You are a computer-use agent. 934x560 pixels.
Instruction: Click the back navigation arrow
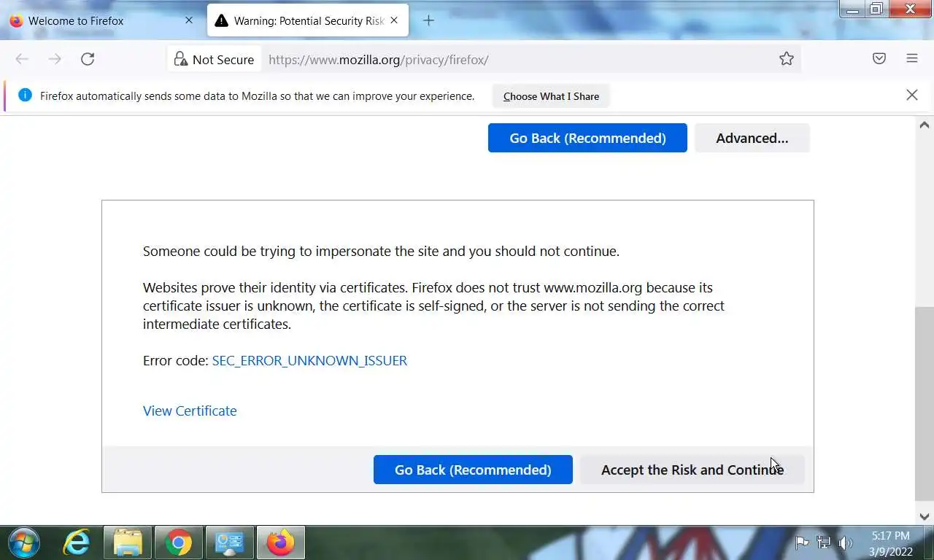(x=22, y=59)
